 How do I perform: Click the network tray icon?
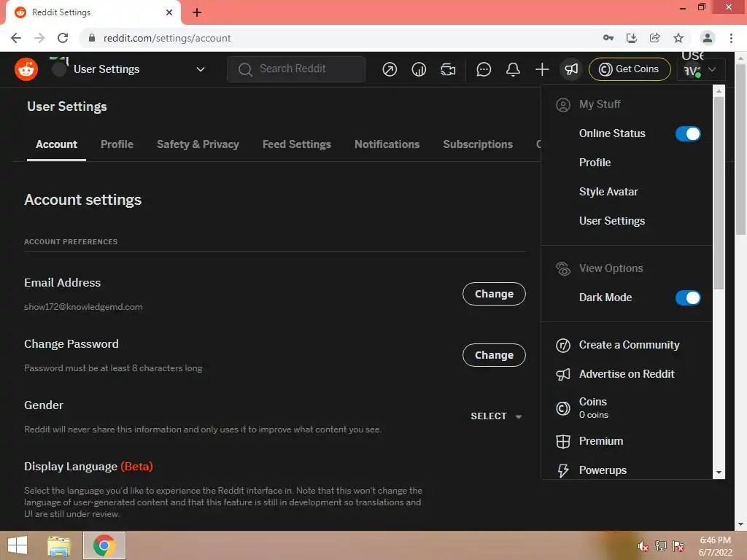(661, 546)
